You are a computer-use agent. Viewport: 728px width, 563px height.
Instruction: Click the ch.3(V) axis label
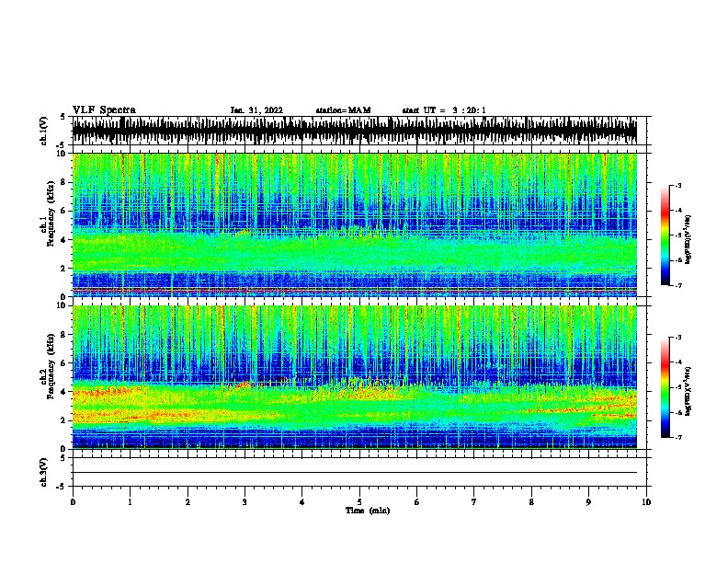coord(44,472)
